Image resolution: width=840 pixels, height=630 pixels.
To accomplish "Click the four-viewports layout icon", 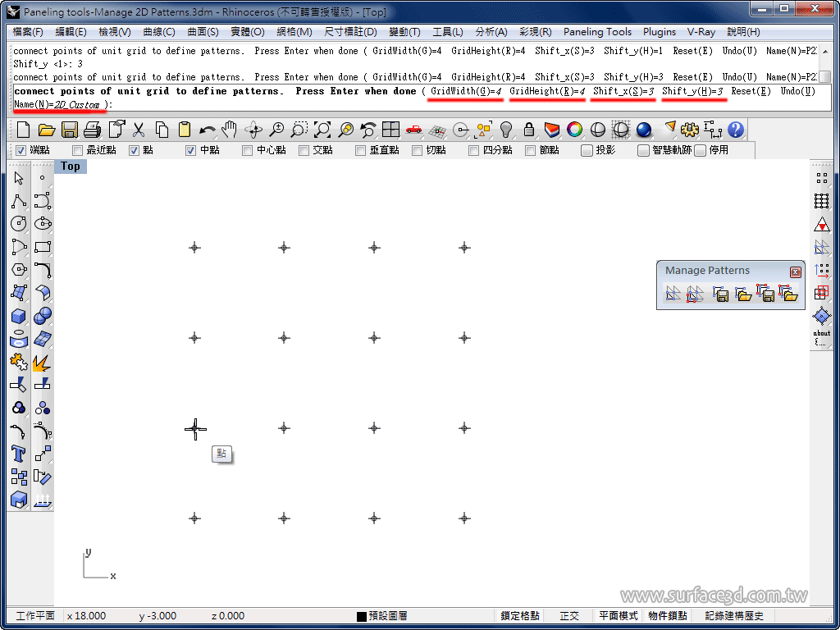I will tap(391, 130).
